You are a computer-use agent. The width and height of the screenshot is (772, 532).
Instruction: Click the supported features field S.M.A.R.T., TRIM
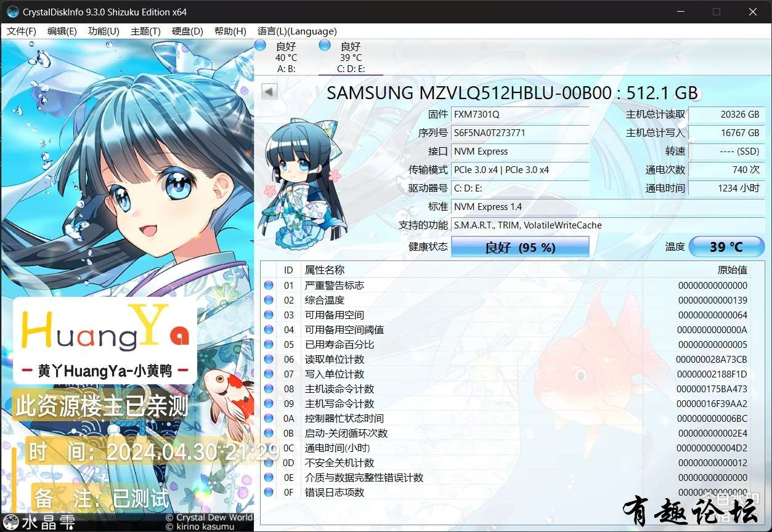point(607,225)
